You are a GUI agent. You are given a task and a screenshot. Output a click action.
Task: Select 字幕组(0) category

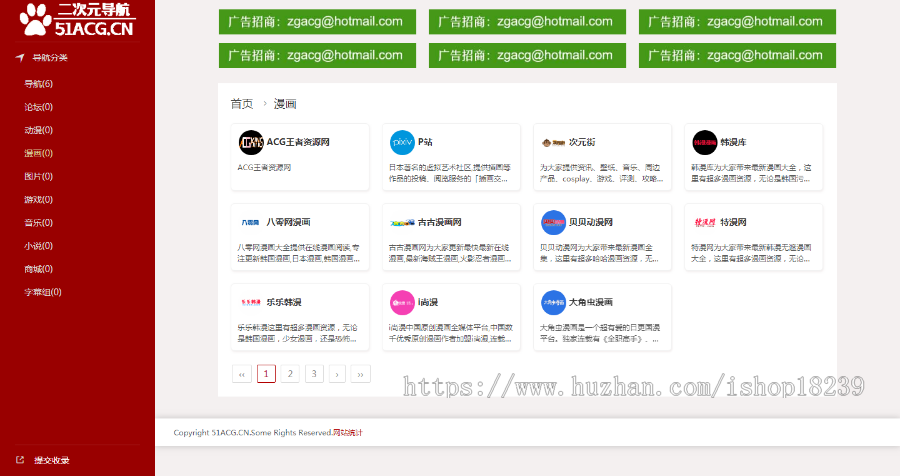(42, 292)
